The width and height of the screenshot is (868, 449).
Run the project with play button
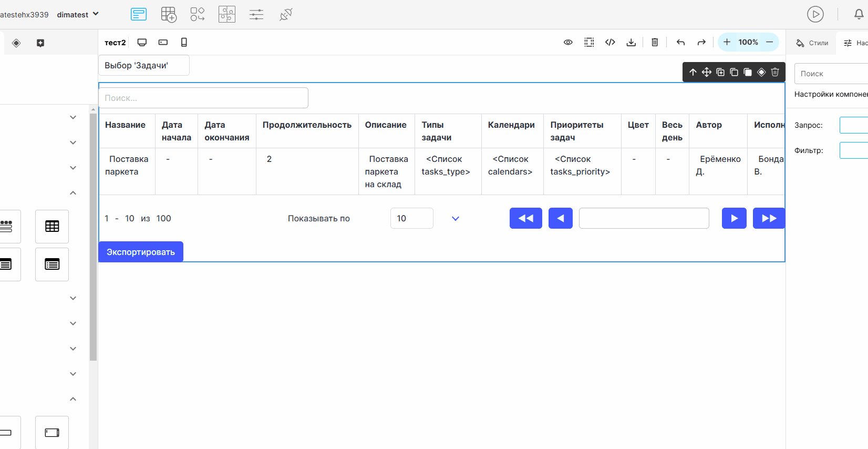[815, 15]
